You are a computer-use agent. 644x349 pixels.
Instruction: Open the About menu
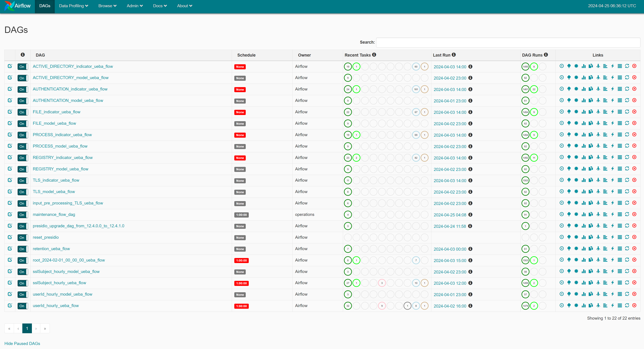point(184,6)
